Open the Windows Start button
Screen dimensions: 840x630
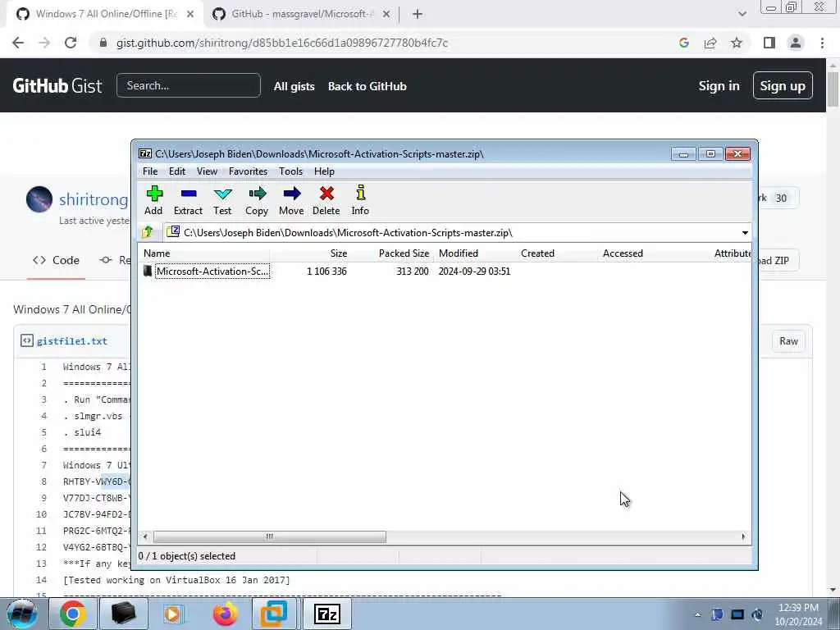[x=21, y=614]
